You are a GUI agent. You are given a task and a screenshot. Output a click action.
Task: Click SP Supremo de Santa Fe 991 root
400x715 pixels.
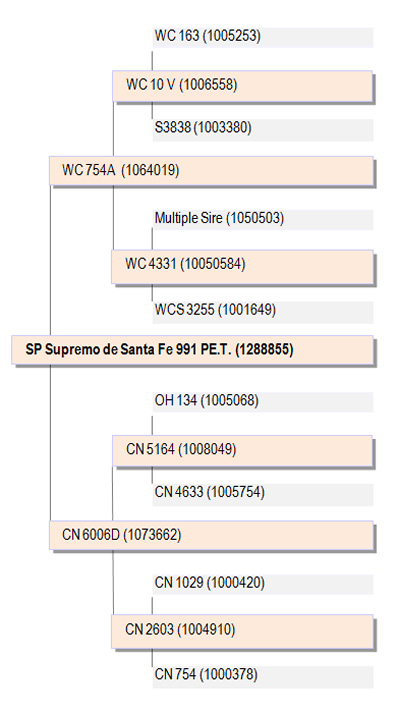click(192, 350)
